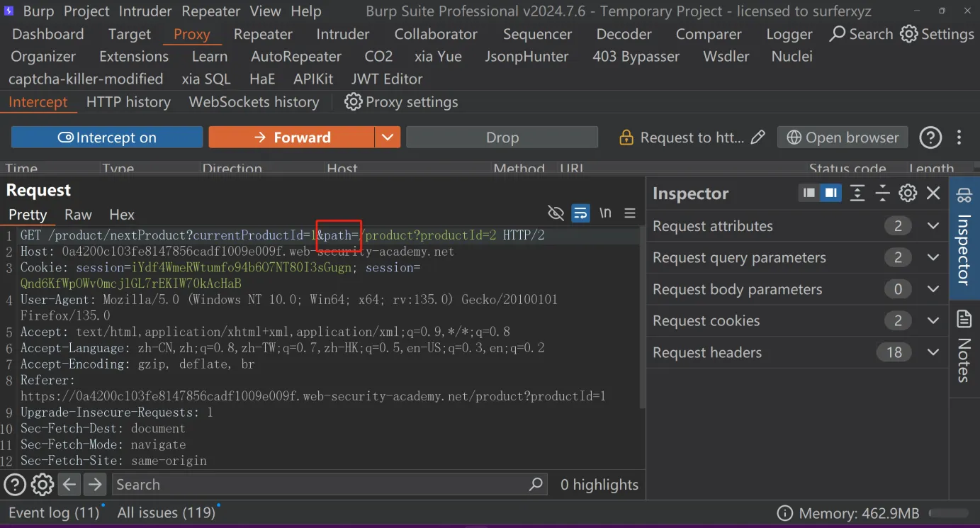Launch Open browser
This screenshot has width=980, height=528.
[x=843, y=137]
